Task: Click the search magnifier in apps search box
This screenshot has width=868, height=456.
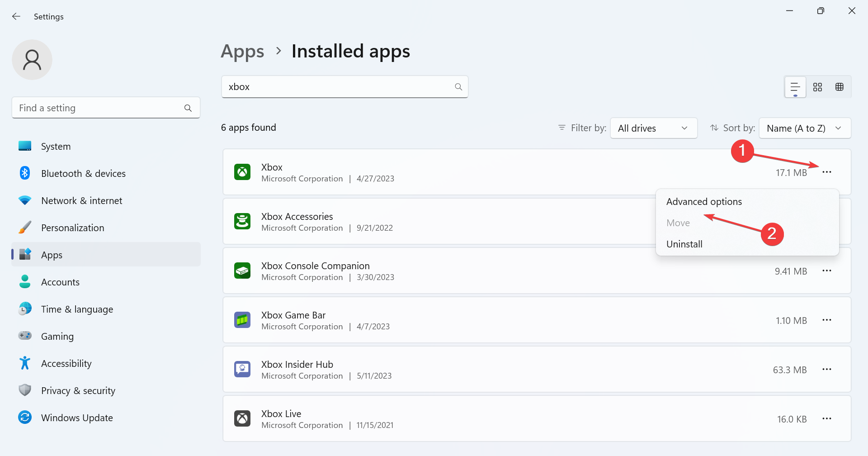Action: [458, 87]
